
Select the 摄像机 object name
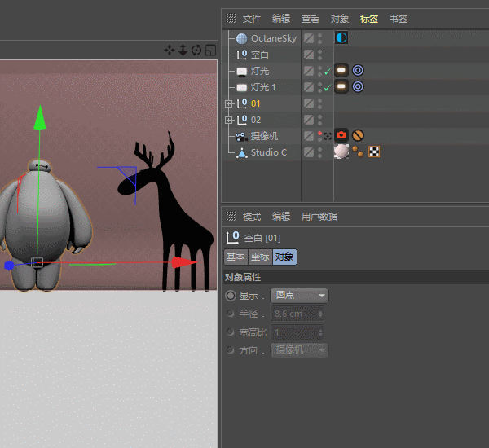tap(264, 136)
